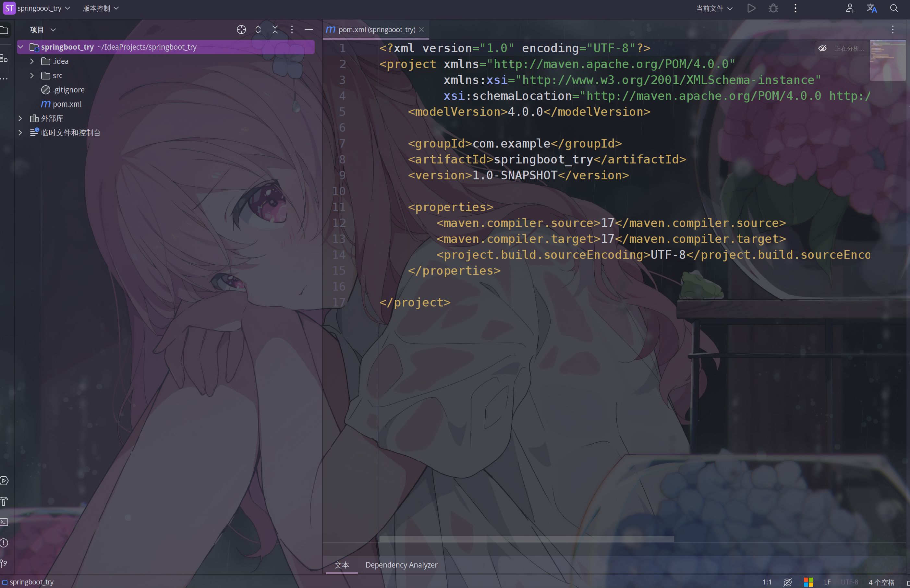This screenshot has width=910, height=588.
Task: Toggle the status bar crossed-eye indicator
Action: pyautogui.click(x=787, y=582)
